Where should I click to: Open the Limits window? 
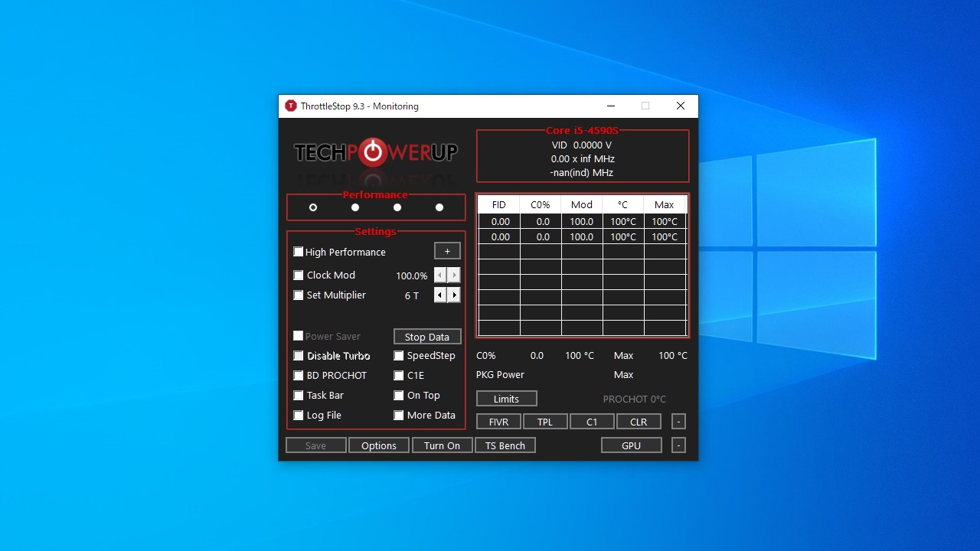click(x=507, y=399)
